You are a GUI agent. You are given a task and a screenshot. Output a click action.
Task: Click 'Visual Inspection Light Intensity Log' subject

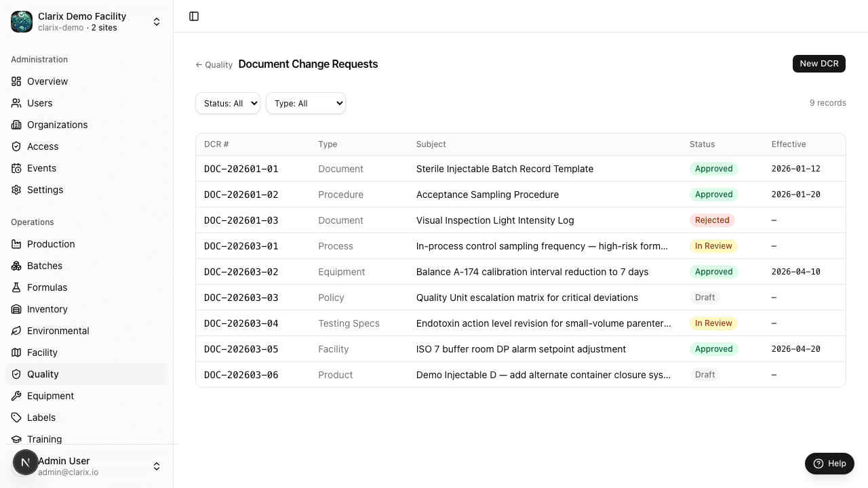tap(495, 220)
